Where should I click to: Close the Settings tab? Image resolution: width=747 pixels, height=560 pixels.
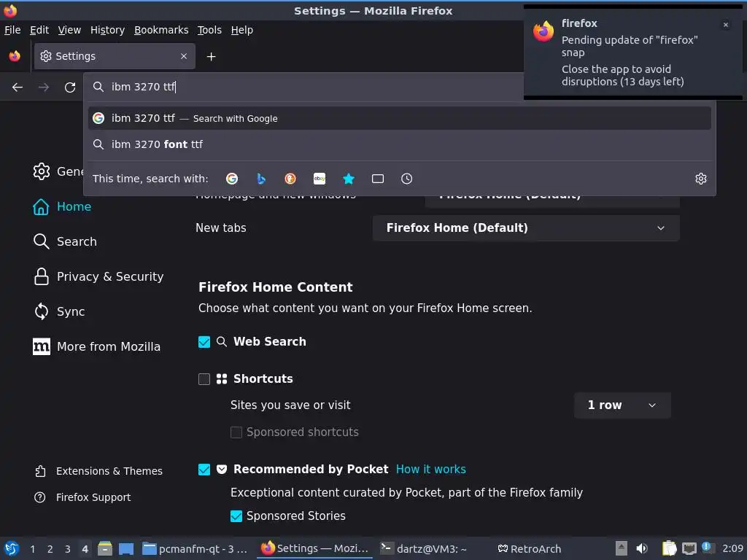[184, 56]
